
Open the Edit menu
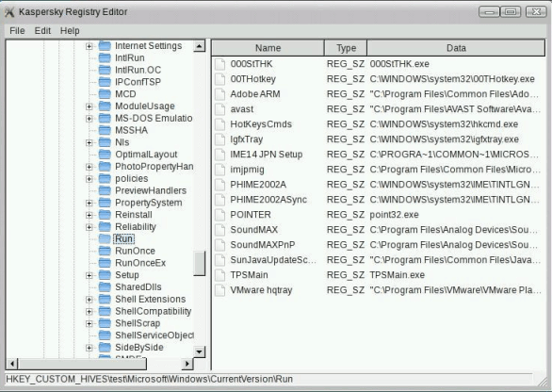42,31
